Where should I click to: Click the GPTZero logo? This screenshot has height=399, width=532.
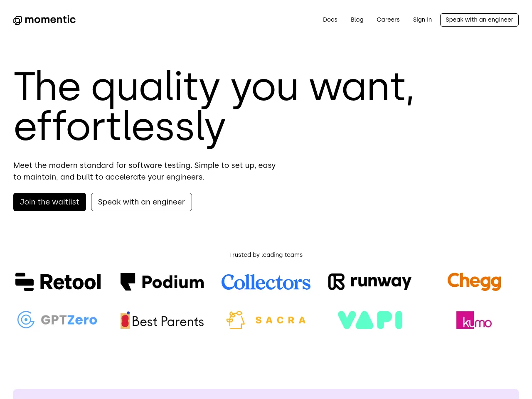pyautogui.click(x=57, y=320)
